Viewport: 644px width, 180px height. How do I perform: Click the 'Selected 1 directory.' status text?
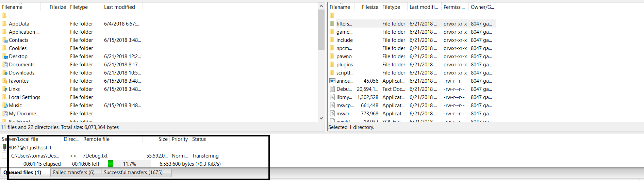tap(351, 127)
